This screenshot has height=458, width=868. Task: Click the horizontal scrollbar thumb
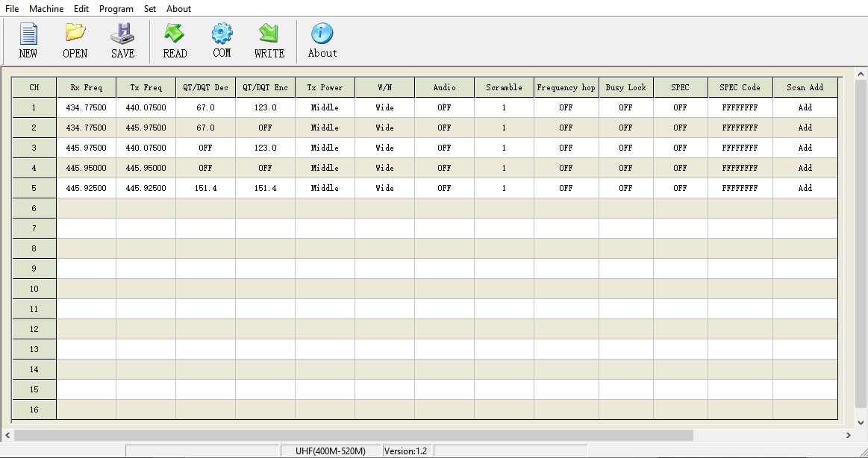(x=354, y=436)
